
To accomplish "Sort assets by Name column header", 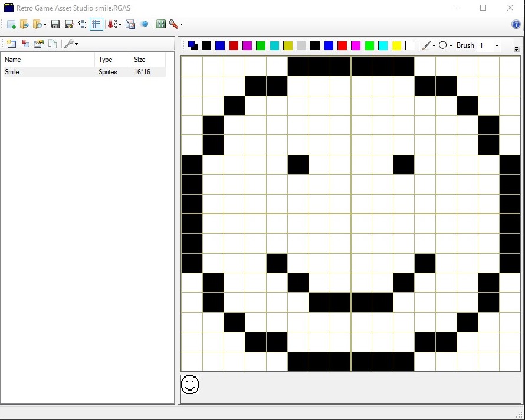I will [48, 60].
